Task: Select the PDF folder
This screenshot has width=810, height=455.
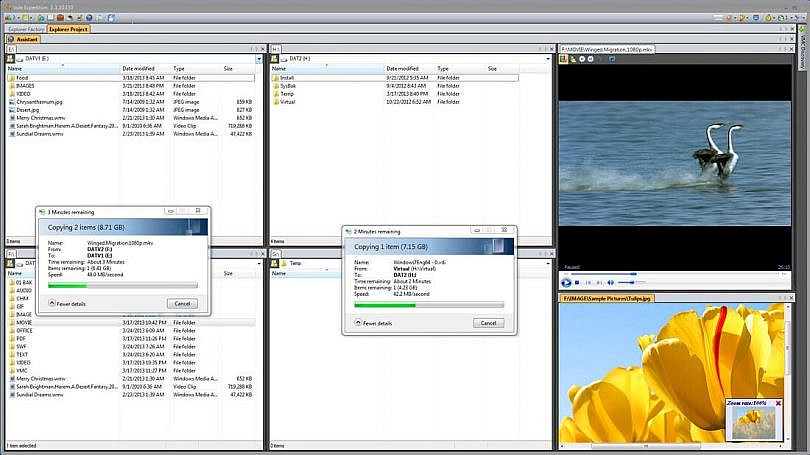Action: (131, 339)
